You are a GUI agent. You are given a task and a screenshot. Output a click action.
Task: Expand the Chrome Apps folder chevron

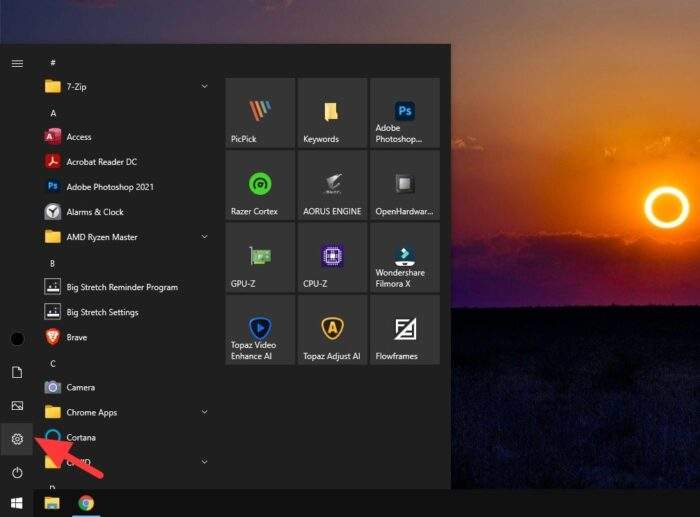tap(204, 412)
